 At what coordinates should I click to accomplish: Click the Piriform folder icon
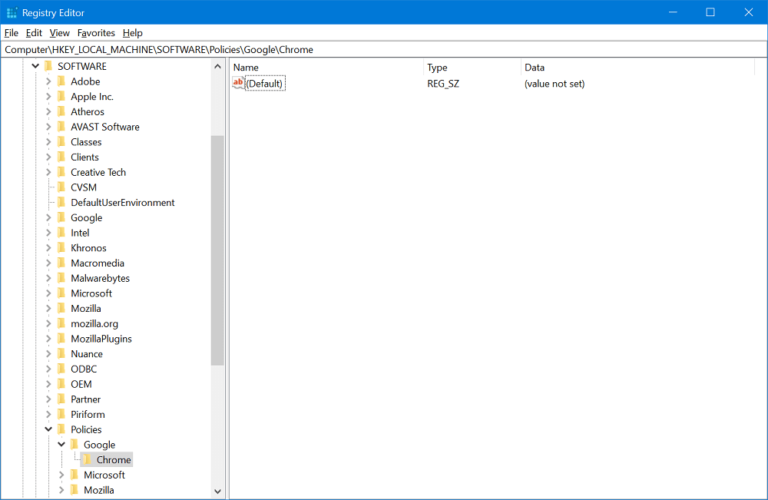61,414
